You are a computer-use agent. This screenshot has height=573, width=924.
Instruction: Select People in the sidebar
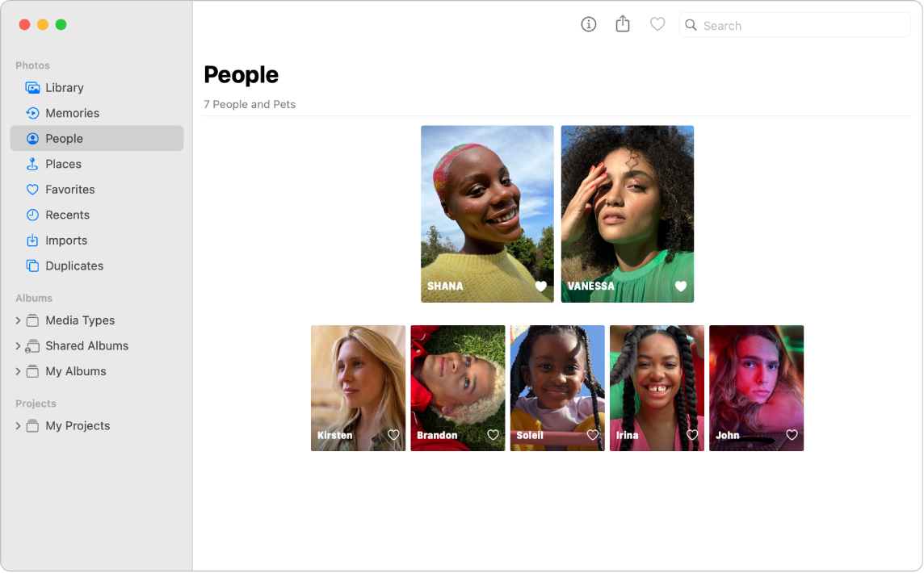point(65,138)
